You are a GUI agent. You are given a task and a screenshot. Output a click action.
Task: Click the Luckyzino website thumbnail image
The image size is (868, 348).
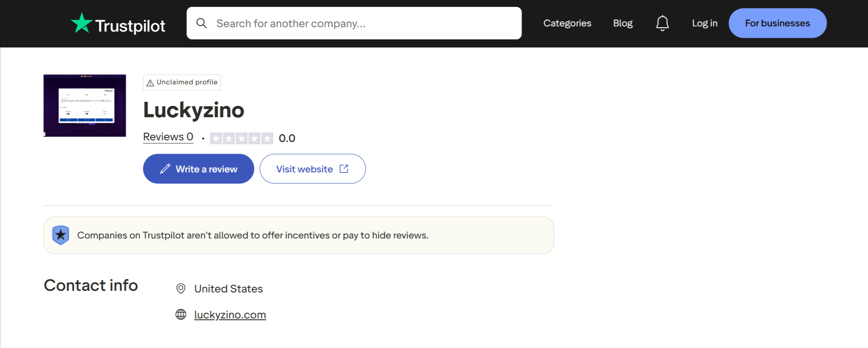pos(85,105)
